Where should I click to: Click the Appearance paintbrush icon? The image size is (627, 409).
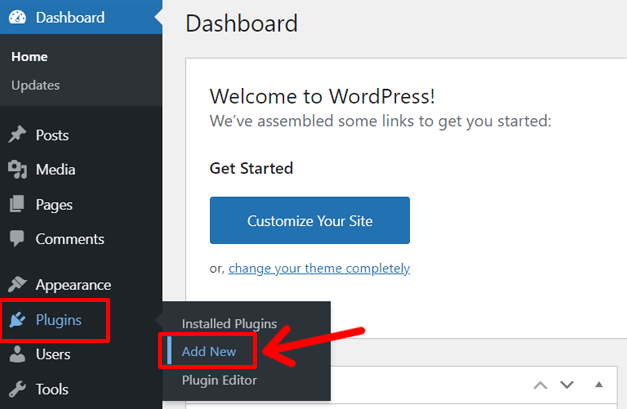17,285
